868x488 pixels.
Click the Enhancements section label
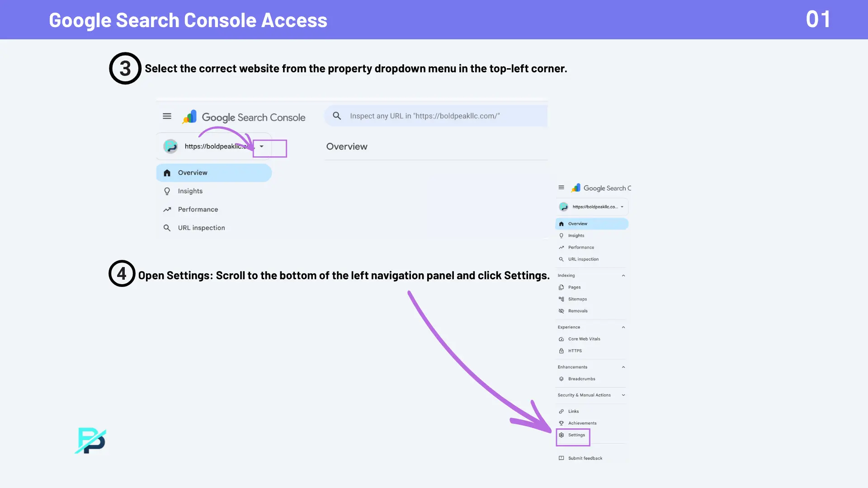(x=572, y=367)
